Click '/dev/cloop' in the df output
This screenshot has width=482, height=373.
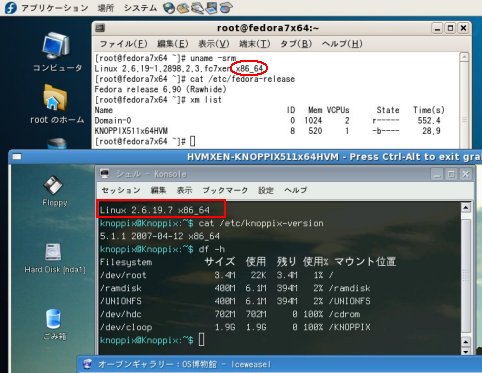coord(126,327)
